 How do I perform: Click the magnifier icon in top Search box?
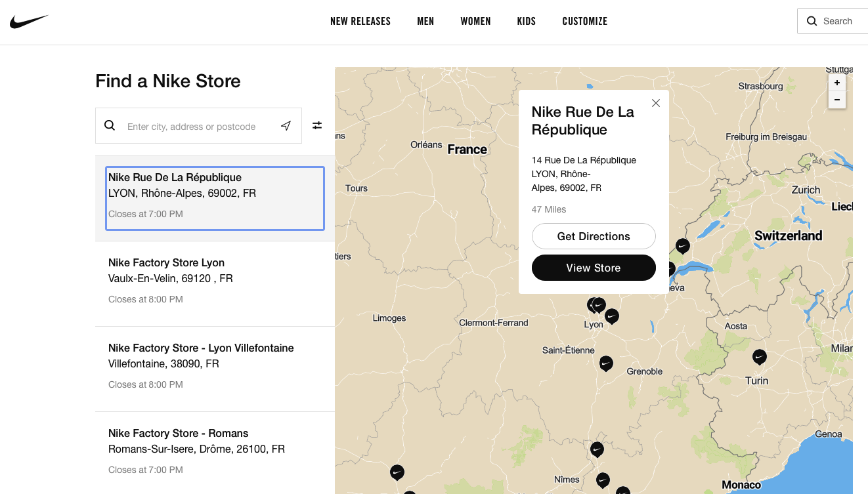click(x=812, y=21)
